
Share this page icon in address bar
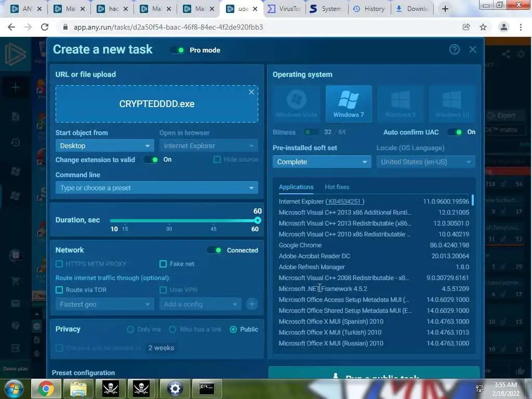466,27
